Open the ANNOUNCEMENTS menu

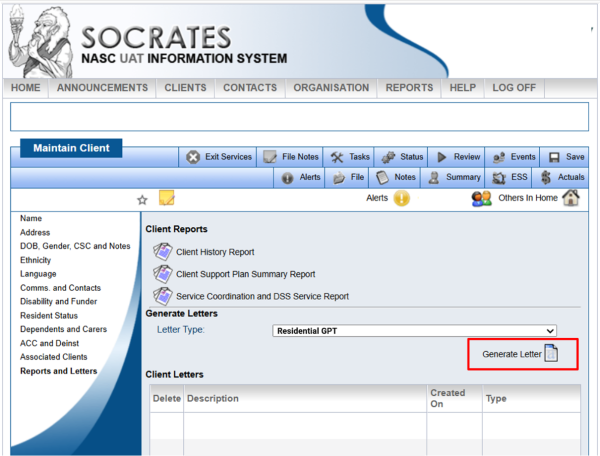point(102,88)
